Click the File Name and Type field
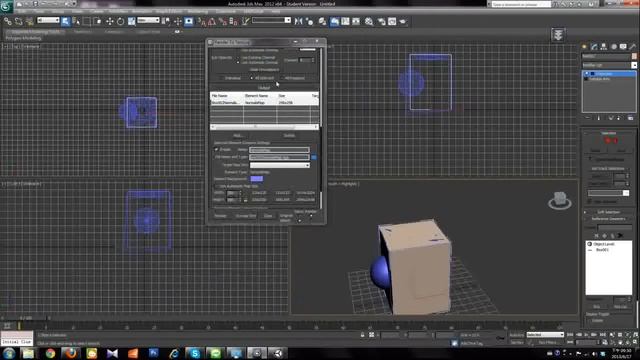Image resolution: width=640 pixels, height=360 pixels. tap(280, 157)
